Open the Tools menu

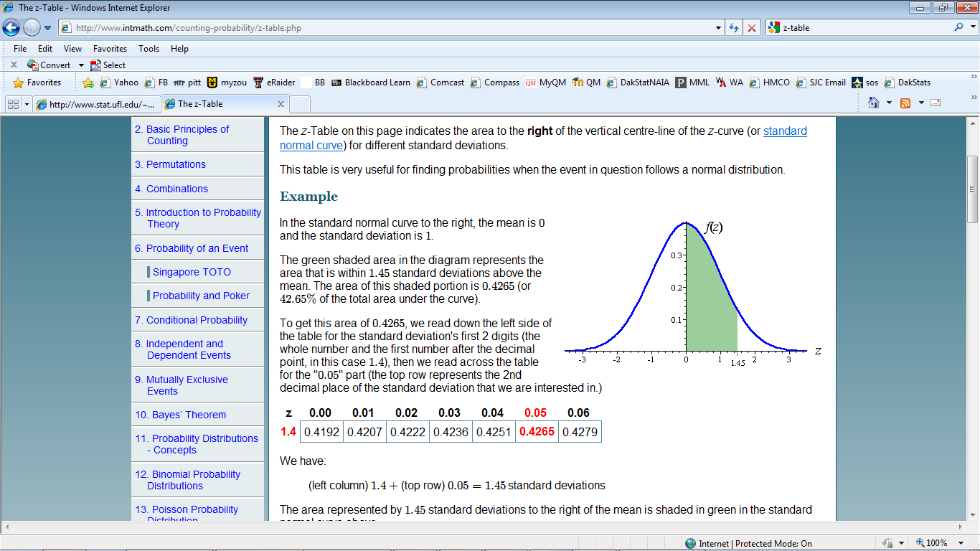149,49
